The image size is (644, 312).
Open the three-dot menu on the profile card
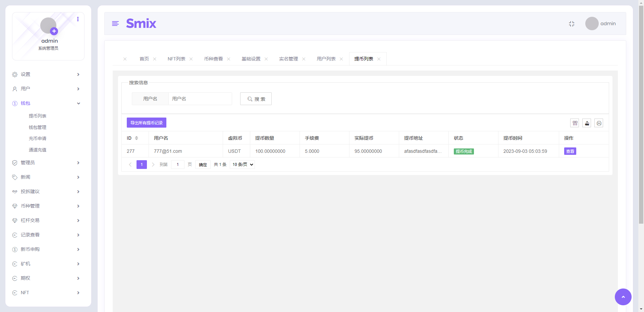[78, 19]
